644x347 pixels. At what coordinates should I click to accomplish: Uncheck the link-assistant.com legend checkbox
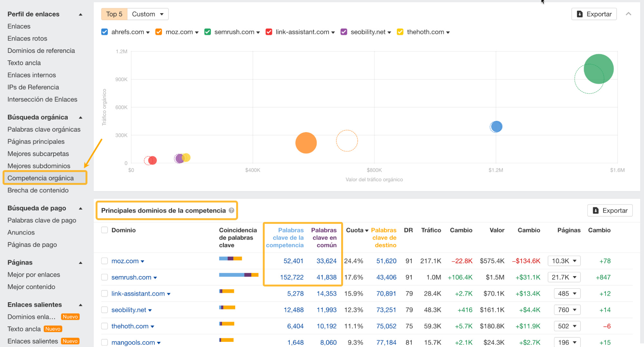tap(269, 32)
